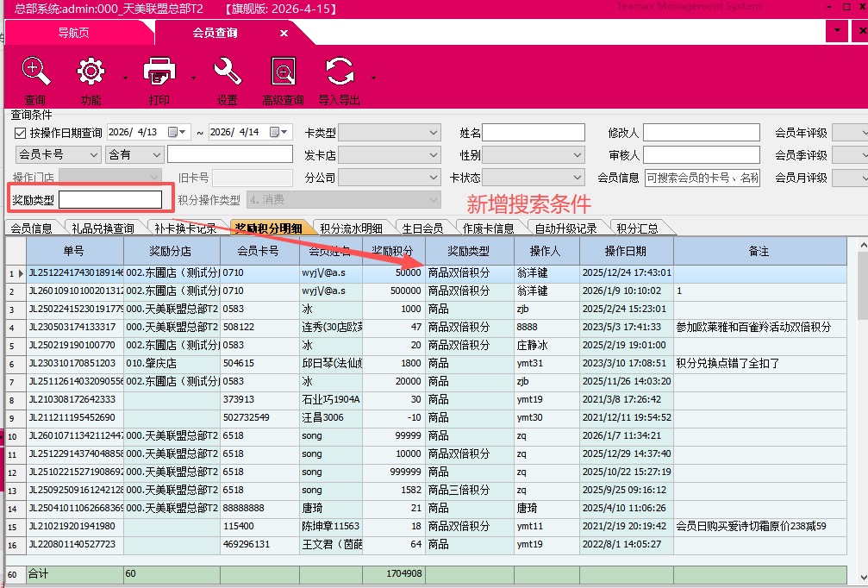Expand the 卡类型 dropdown
The height and width of the screenshot is (588, 868).
point(434,133)
